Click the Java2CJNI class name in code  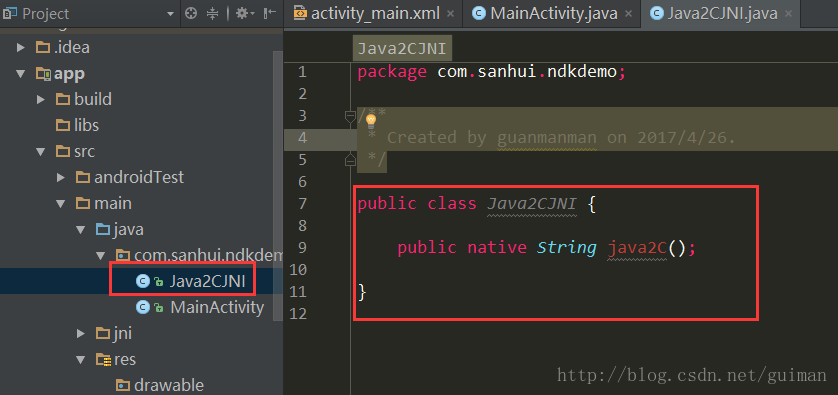(532, 204)
